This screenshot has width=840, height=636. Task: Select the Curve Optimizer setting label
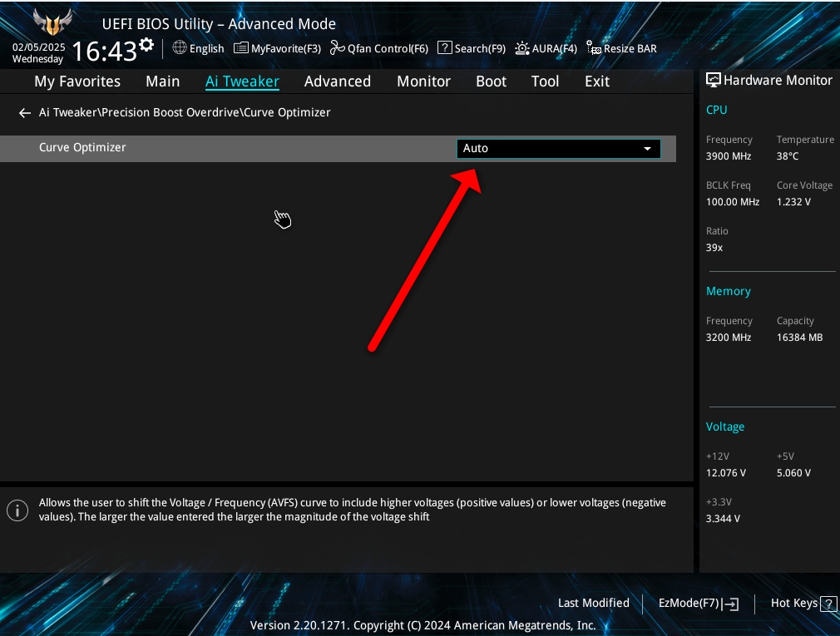[x=82, y=147]
